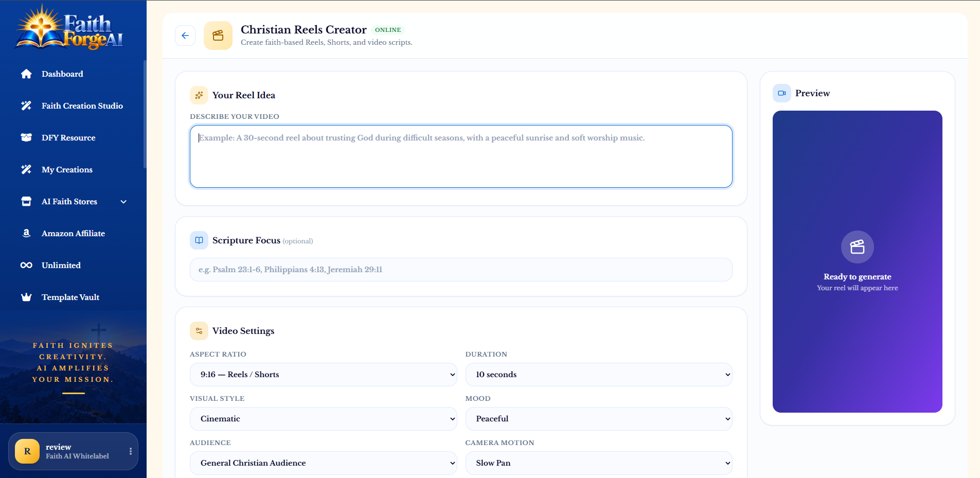
Task: Open the Mood dropdown showing Peaceful
Action: click(599, 419)
